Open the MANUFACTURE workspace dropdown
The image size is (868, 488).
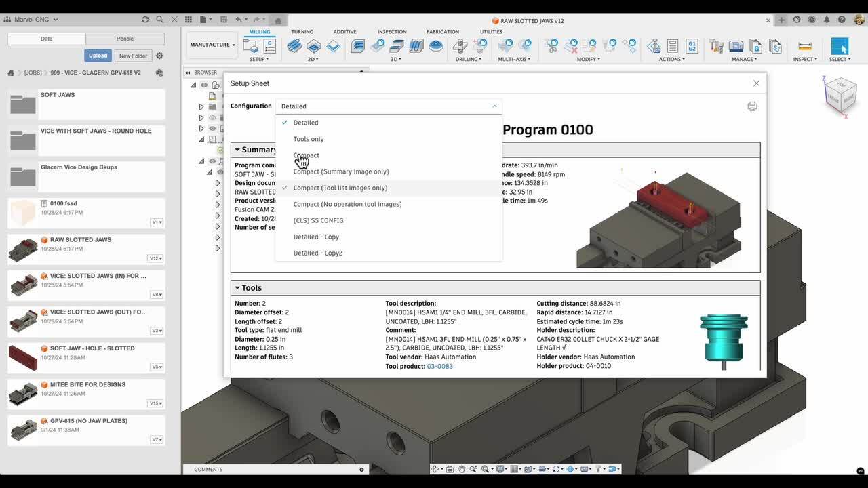(x=212, y=45)
